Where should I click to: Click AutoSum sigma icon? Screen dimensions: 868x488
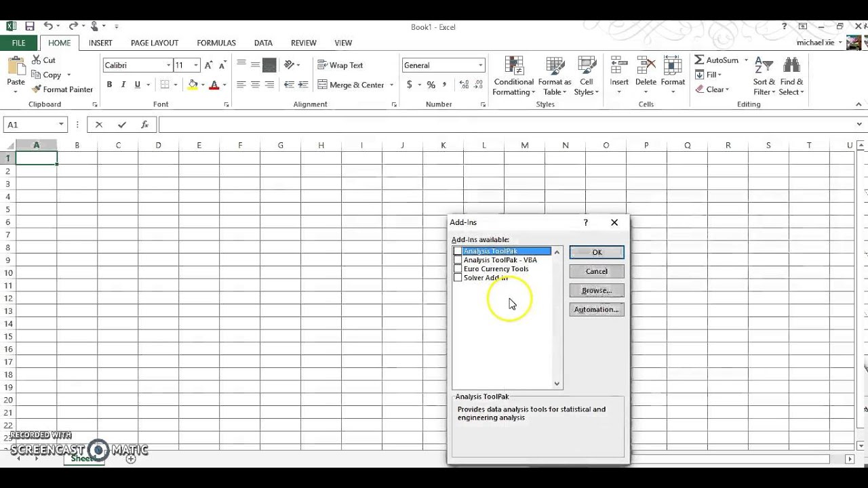point(699,60)
